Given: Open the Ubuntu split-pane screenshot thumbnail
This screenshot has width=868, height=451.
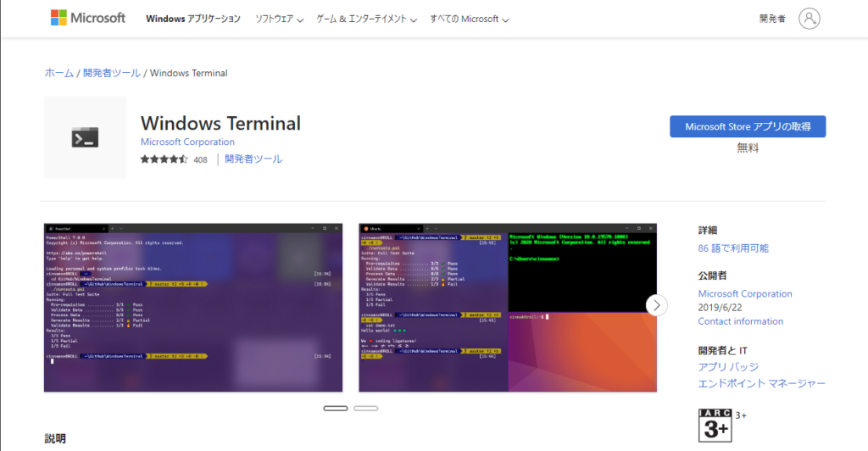Looking at the screenshot, I should pyautogui.click(x=508, y=308).
